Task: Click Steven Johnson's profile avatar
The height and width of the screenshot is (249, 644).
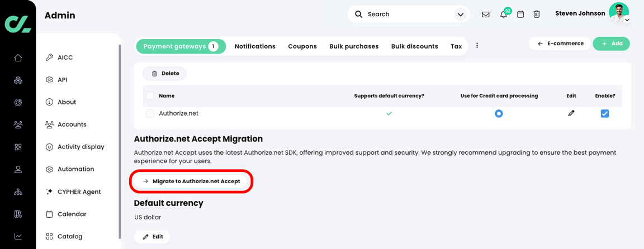Action: click(x=618, y=12)
